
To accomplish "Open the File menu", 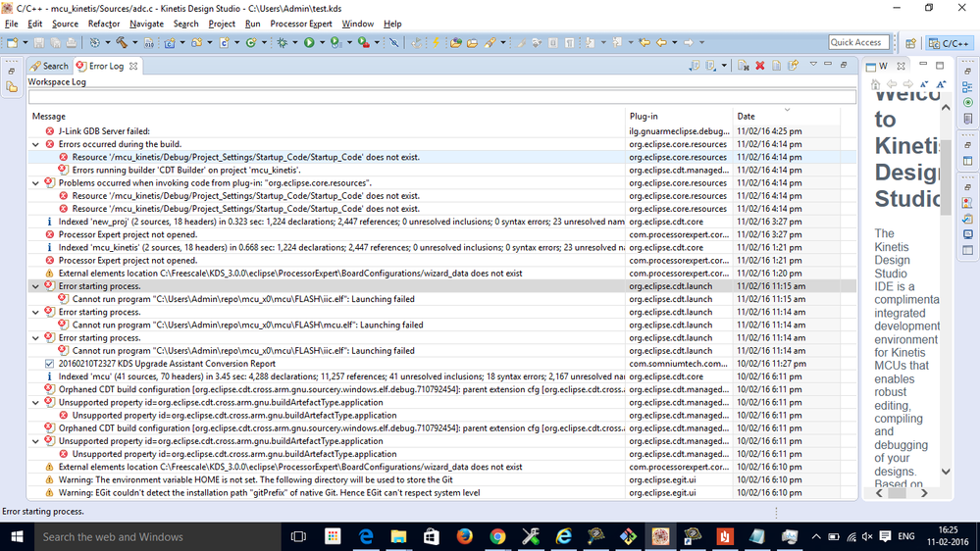I will 11,24.
